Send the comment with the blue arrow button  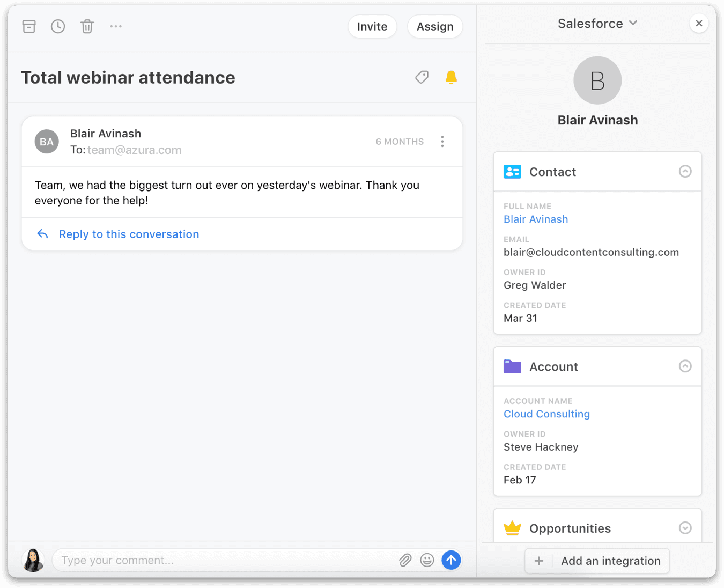451,560
